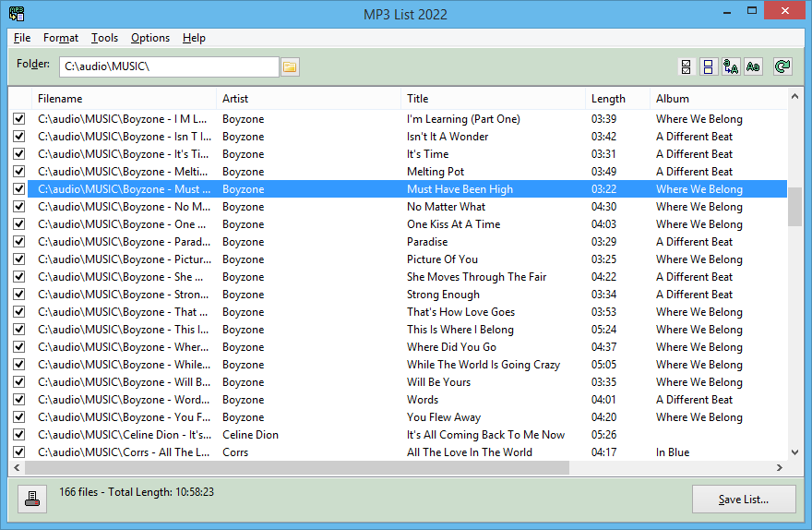Image resolution: width=812 pixels, height=530 pixels.
Task: Sort by the Title column header
Action: [x=493, y=99]
